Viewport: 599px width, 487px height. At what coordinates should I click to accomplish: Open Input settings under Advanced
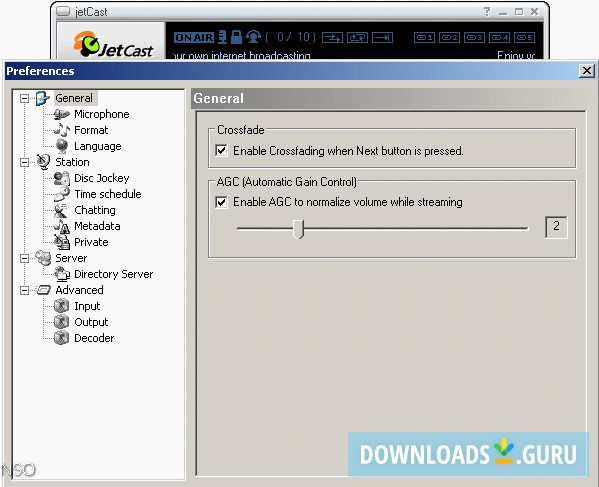(87, 306)
